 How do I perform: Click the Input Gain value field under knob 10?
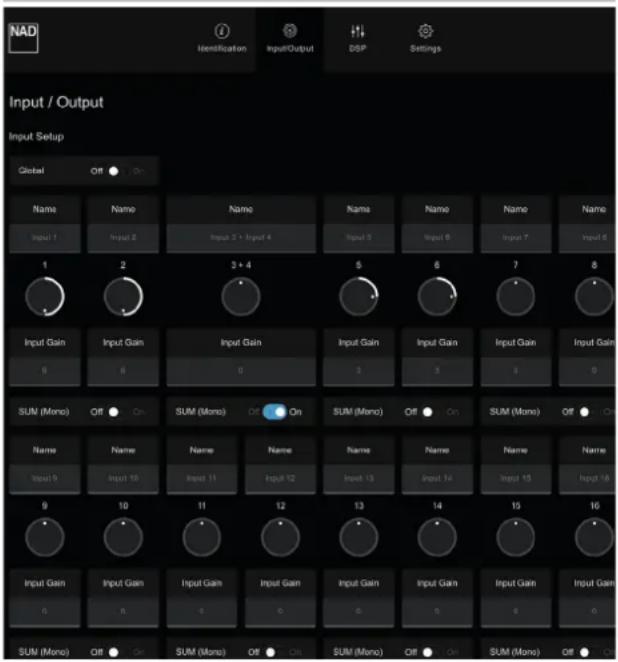tap(123, 612)
